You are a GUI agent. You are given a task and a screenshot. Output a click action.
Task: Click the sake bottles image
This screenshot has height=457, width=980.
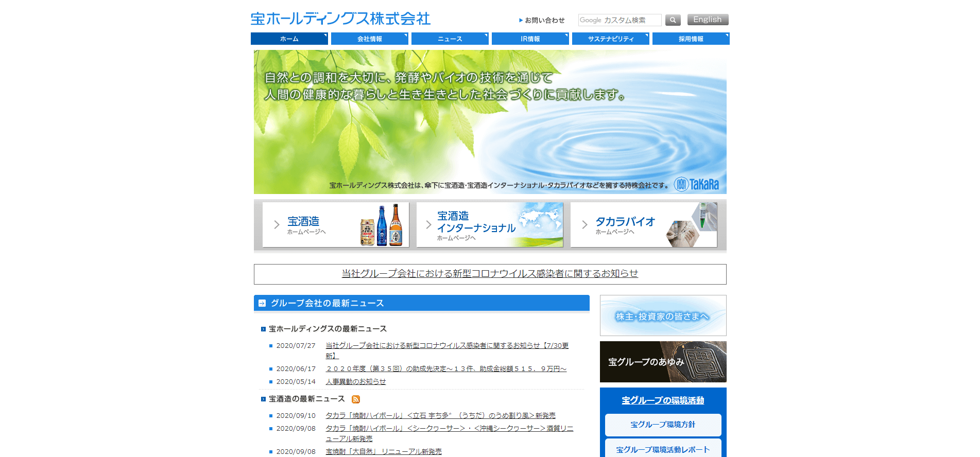(x=382, y=225)
